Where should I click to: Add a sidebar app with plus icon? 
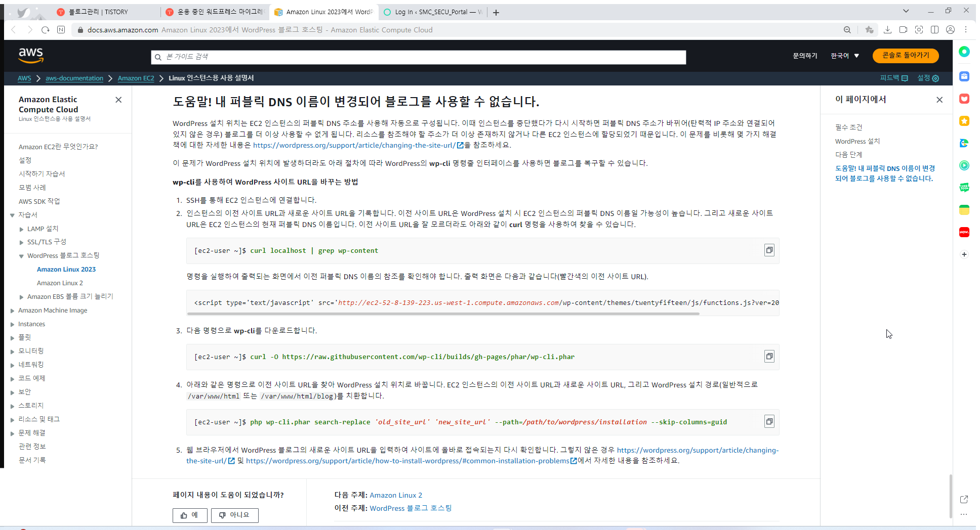(964, 254)
